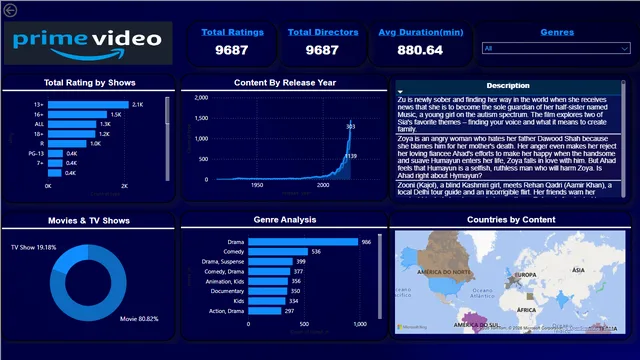Select Japan on the map
Image resolution: width=640 pixels, height=360 pixels.
(600, 287)
